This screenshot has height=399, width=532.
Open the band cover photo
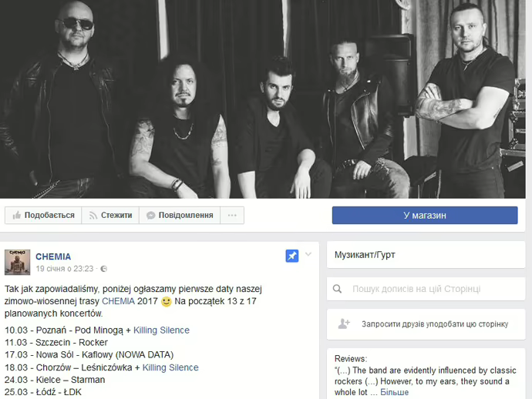point(263,99)
